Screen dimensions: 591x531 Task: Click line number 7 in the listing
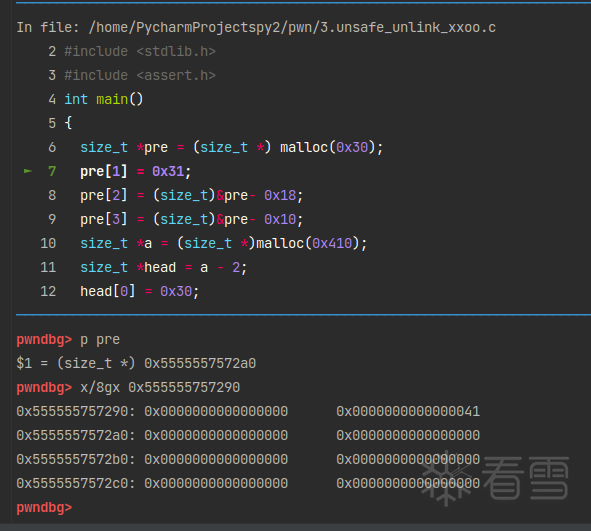[52, 171]
